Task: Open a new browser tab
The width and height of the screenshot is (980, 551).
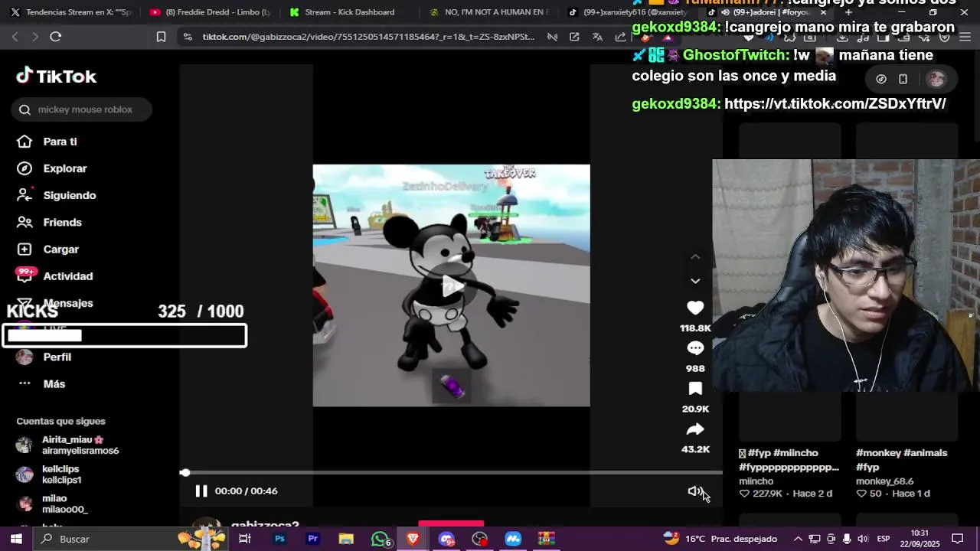Action: [x=848, y=12]
